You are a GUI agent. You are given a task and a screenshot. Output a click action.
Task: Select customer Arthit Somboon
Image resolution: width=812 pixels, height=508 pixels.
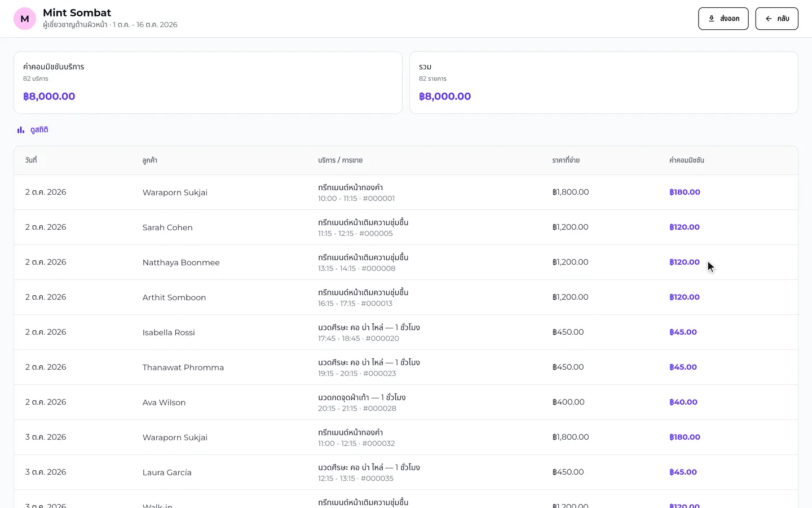pyautogui.click(x=174, y=297)
